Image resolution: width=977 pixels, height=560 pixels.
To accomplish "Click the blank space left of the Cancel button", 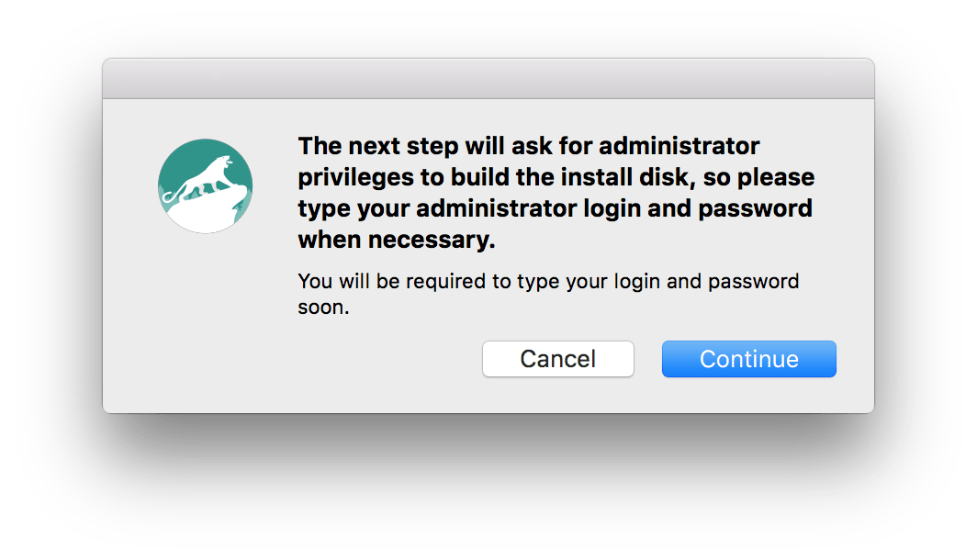I will tap(374, 359).
